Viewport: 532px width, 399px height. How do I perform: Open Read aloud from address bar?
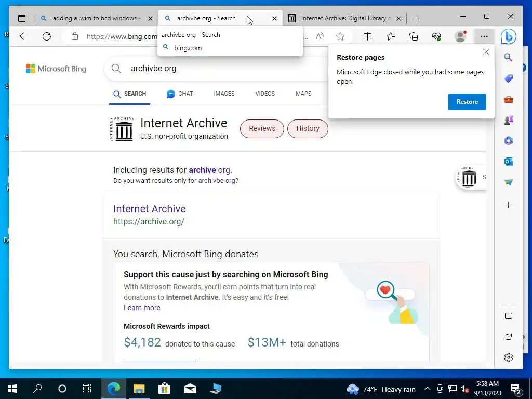(x=320, y=36)
